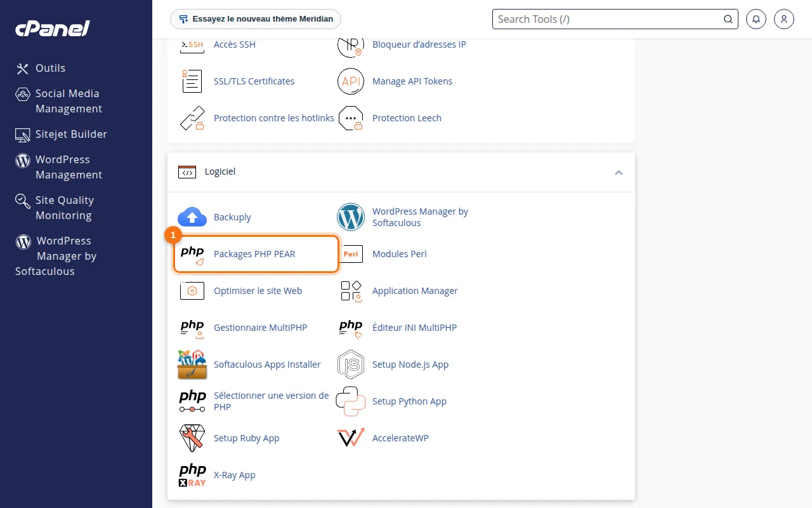Open the X-Ray App icon
The image size is (812, 508).
192,475
